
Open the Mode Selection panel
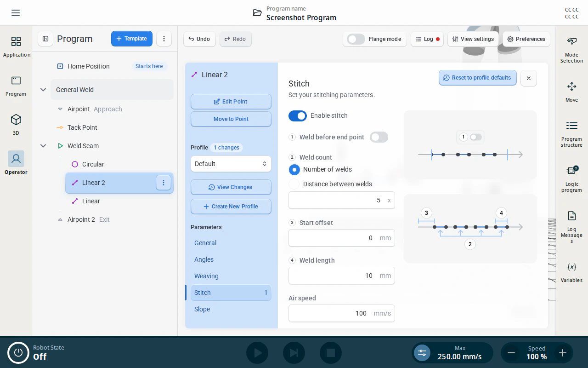571,50
